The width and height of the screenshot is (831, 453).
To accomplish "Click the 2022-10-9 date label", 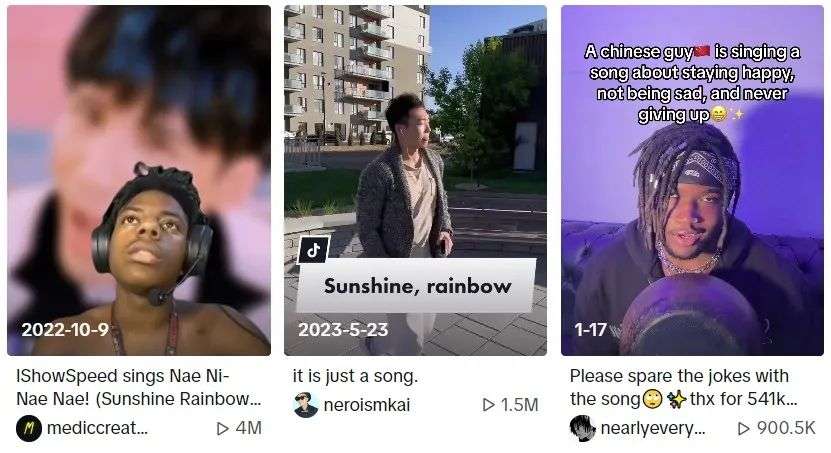I will point(65,330).
